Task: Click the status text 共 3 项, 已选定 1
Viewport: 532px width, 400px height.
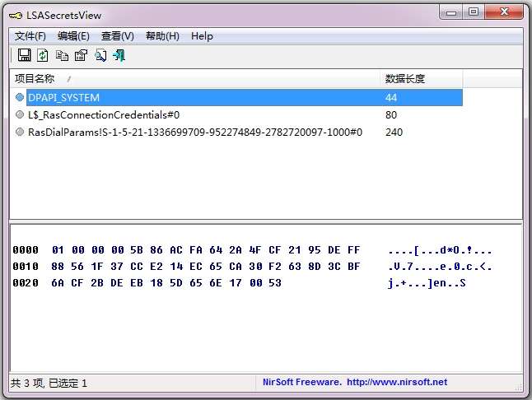Action: click(49, 383)
